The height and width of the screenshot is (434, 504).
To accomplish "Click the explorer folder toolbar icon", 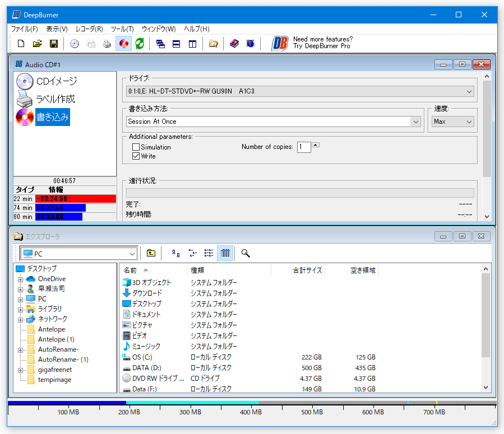I will [213, 44].
